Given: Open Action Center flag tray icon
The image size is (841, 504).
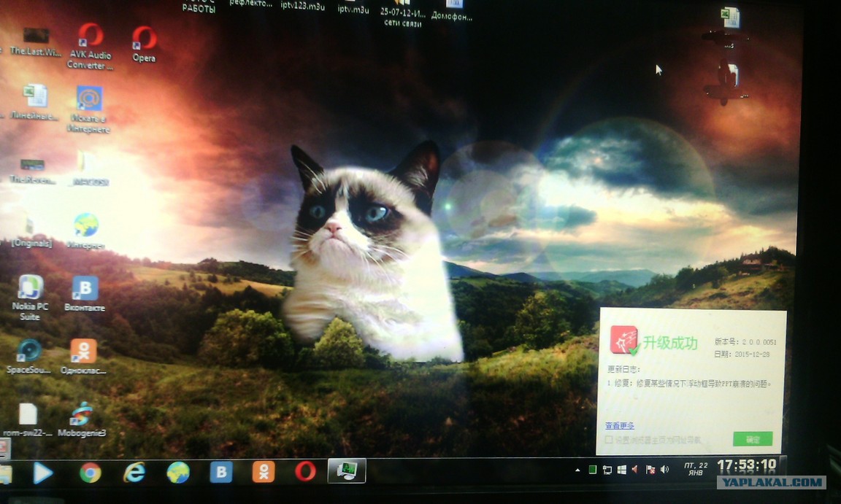Looking at the screenshot, I should (650, 470).
